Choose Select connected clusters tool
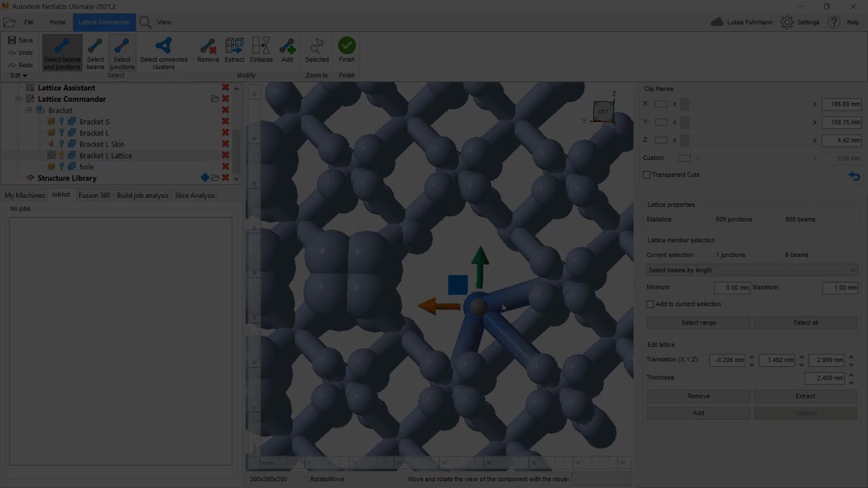Image resolution: width=868 pixels, height=488 pixels. coord(163,53)
